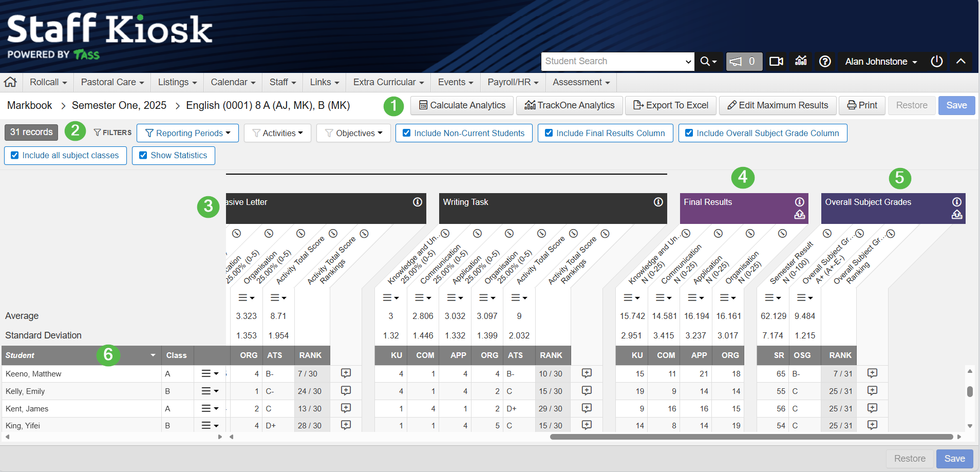Click the Export To Excel button

tap(670, 105)
